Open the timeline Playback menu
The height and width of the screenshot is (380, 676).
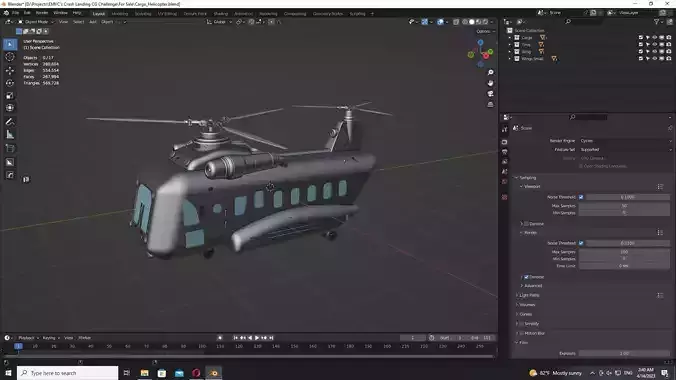coord(28,338)
